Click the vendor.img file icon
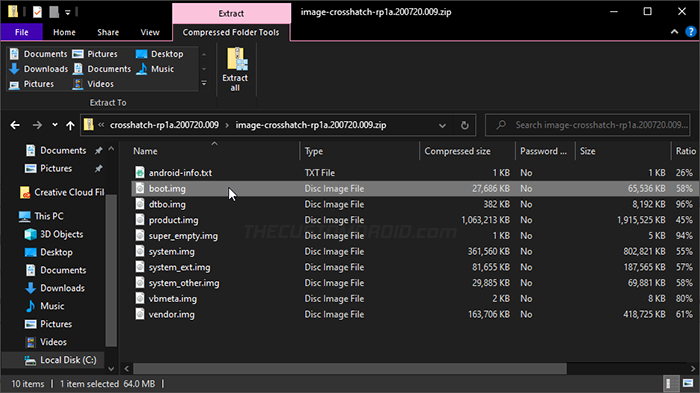The height and width of the screenshot is (393, 700). (x=140, y=314)
